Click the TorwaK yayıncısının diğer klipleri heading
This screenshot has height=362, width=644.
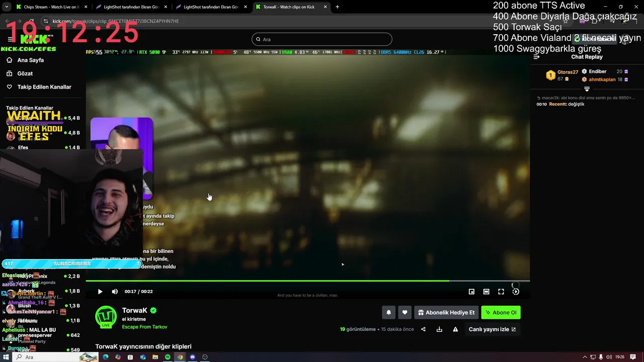tap(143, 346)
